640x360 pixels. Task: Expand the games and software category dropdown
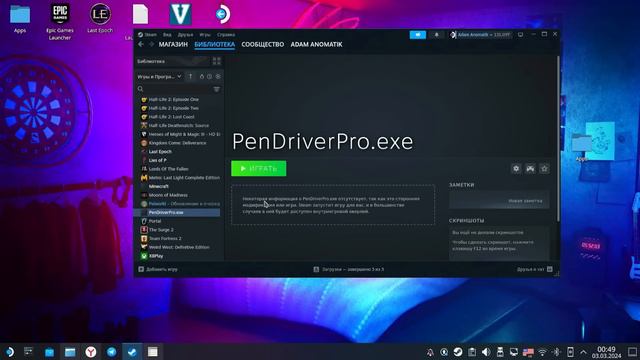160,76
